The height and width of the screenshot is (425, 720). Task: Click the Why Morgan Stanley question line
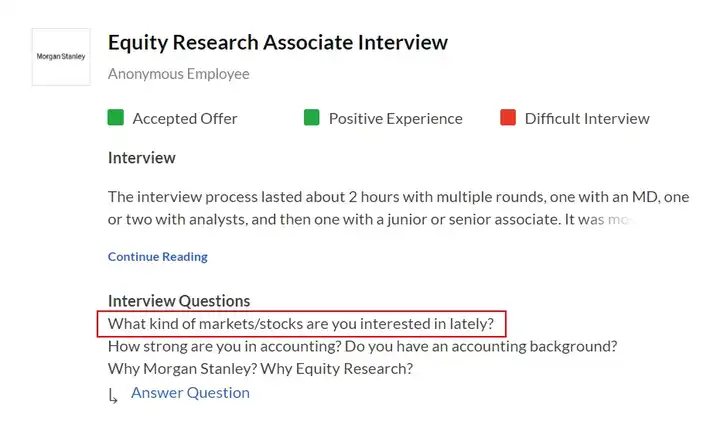pos(260,368)
